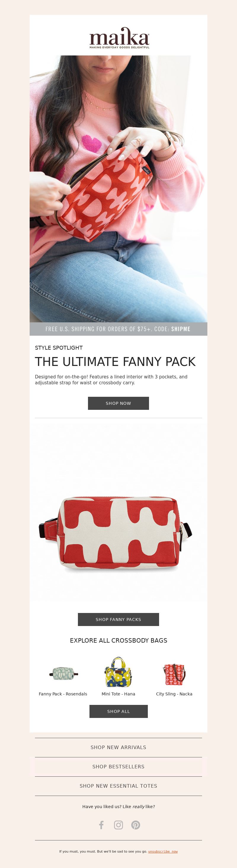Open the Pinterest icon link

tap(136, 825)
